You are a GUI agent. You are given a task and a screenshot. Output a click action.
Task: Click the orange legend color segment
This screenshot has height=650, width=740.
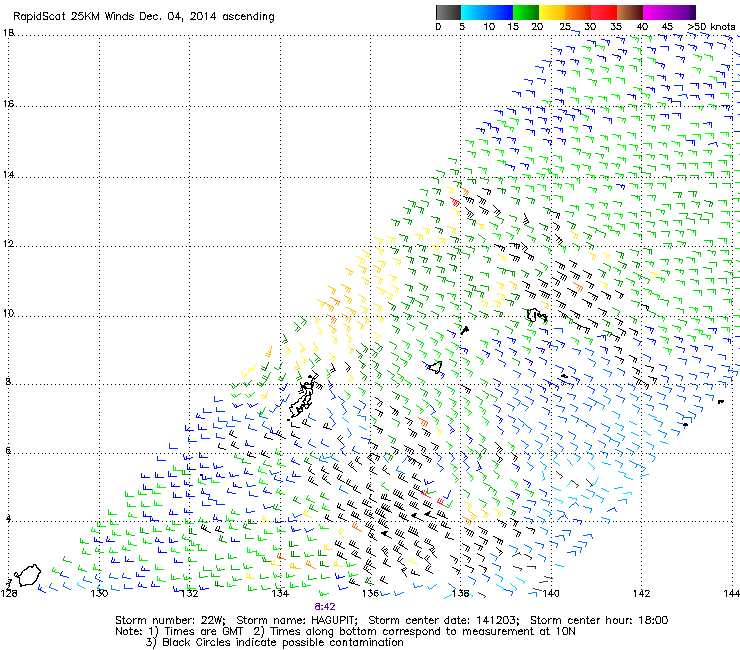(578, 12)
